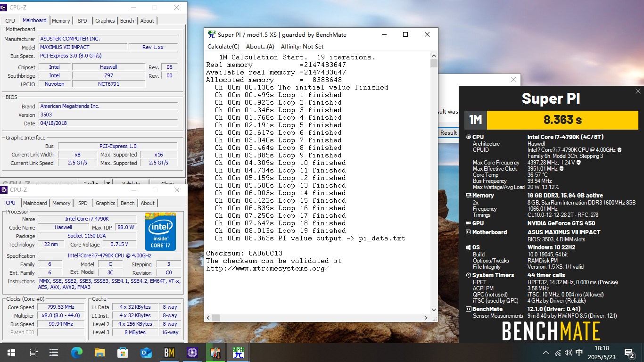Image resolution: width=644 pixels, height=362 pixels.
Task: Click NVIDIA GeForce GTS 450 text
Action: pyautogui.click(x=561, y=223)
